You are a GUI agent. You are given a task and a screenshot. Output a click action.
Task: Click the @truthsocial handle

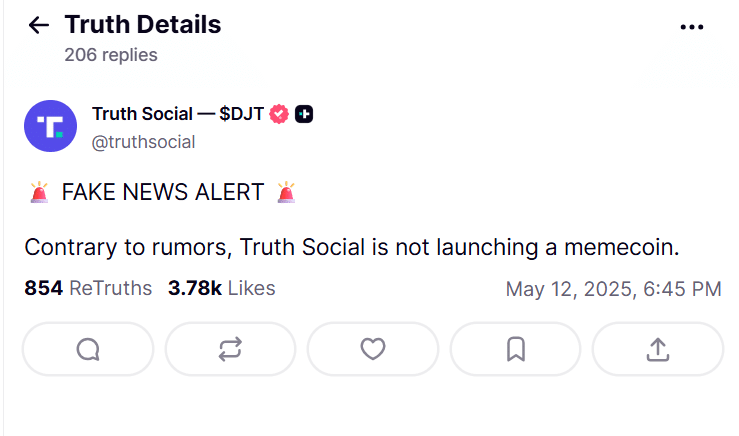[143, 142]
